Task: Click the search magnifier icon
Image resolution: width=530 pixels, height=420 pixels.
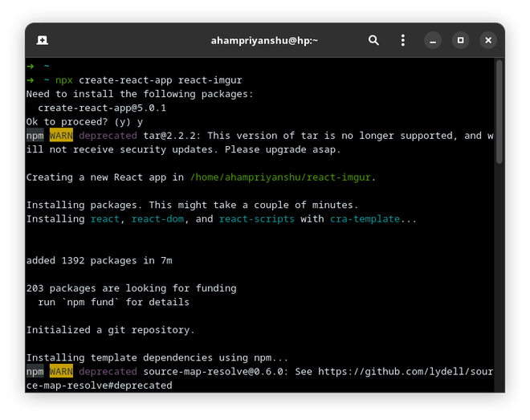Action: tap(373, 40)
